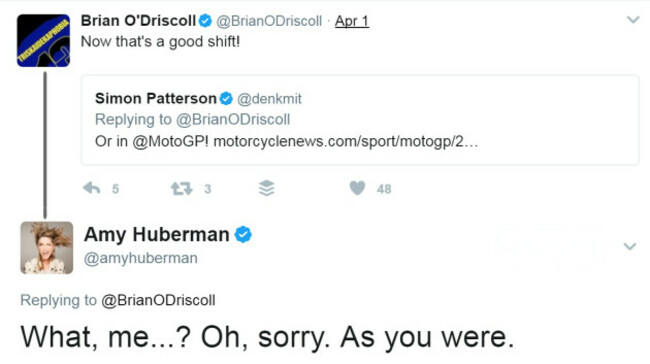
Task: Click the @denkmit handle
Action: point(269,99)
